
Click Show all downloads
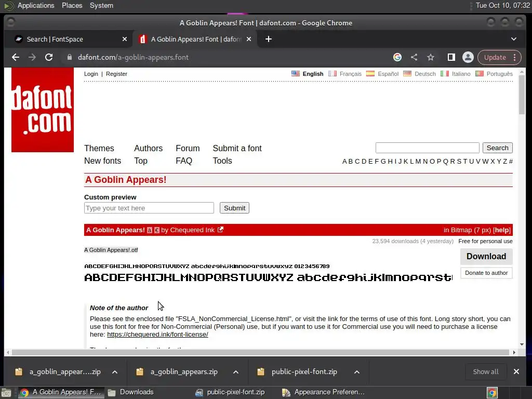(x=486, y=371)
